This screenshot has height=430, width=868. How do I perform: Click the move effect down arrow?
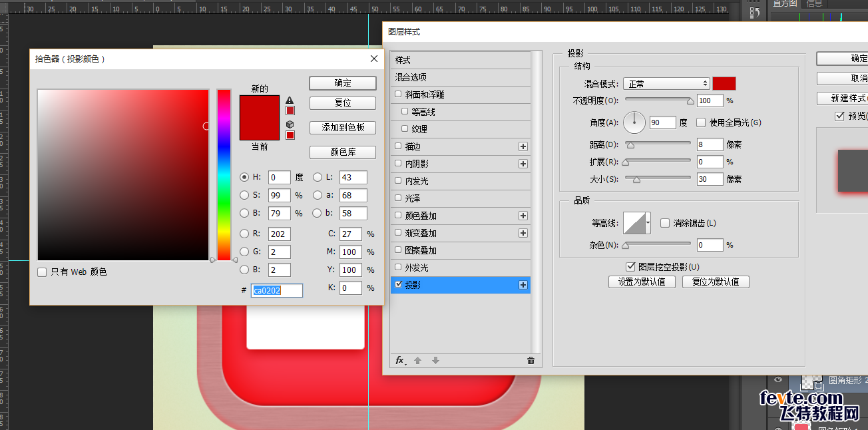pyautogui.click(x=435, y=360)
